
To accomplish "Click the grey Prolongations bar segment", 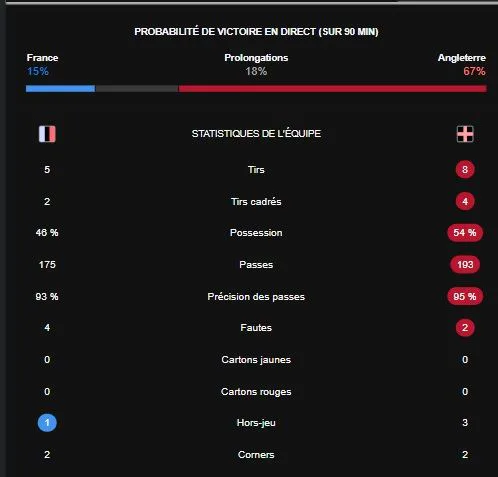I will [x=137, y=89].
